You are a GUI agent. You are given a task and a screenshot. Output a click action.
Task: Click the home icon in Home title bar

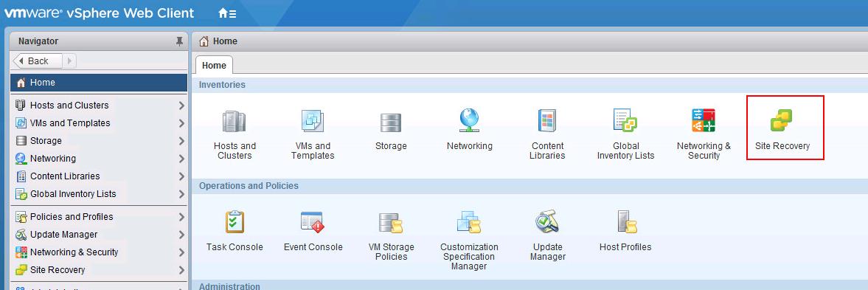pos(204,41)
